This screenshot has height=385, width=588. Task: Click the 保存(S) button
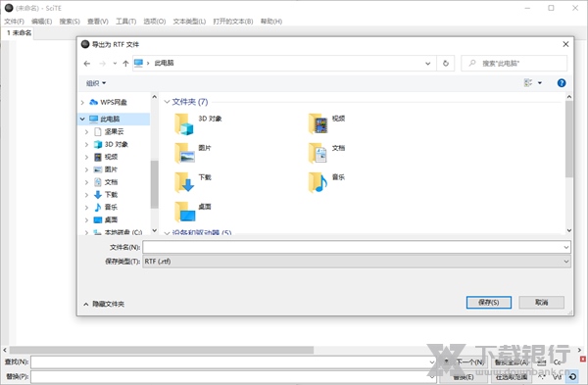(x=489, y=303)
